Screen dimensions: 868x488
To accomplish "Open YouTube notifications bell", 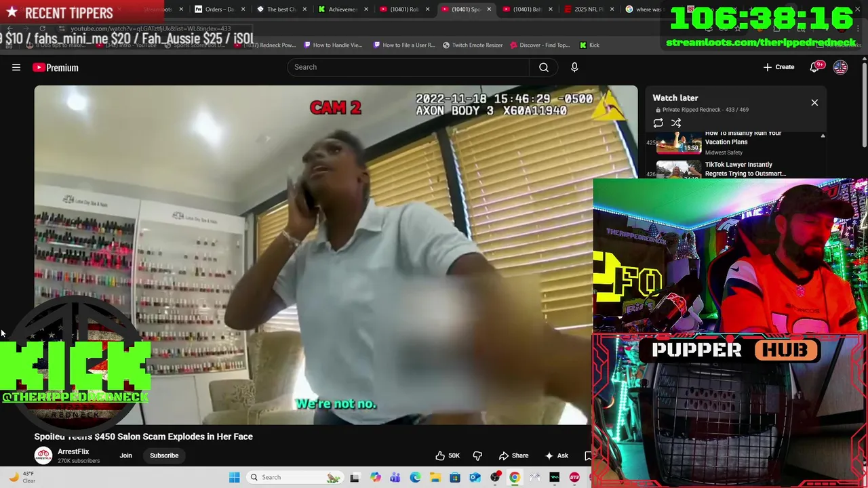I will click(816, 67).
